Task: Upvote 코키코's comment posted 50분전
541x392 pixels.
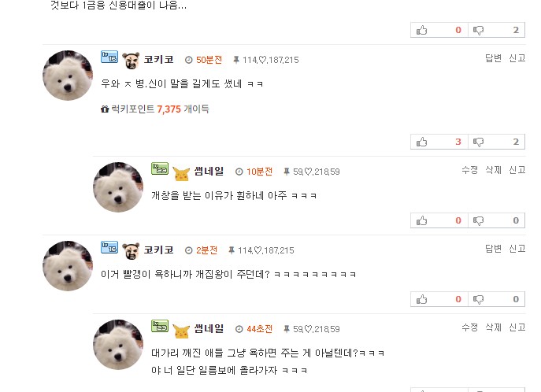Action: tap(439, 142)
